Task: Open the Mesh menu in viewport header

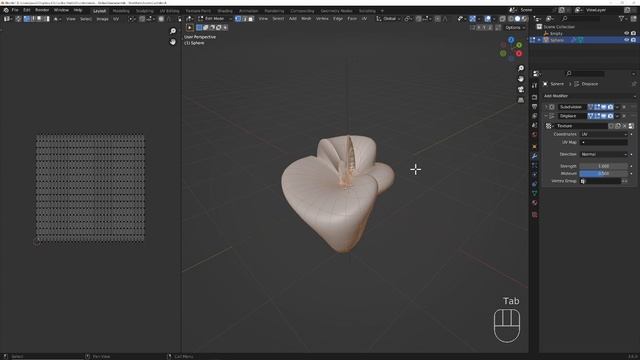Action: 306,19
